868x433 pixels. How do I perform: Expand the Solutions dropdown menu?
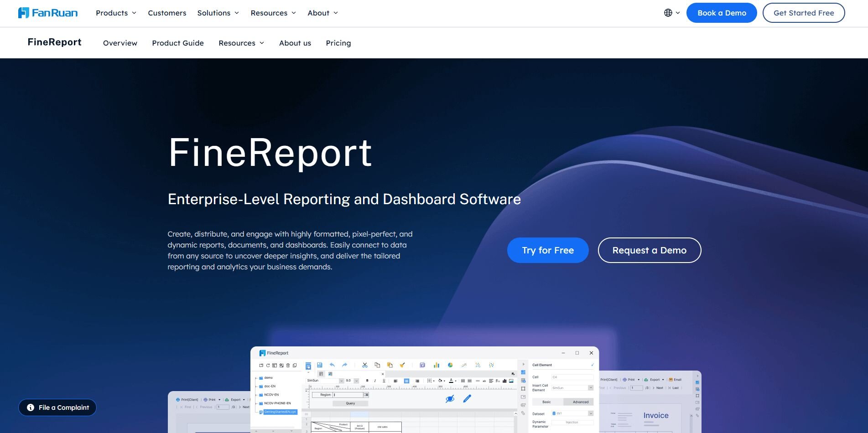coord(218,13)
